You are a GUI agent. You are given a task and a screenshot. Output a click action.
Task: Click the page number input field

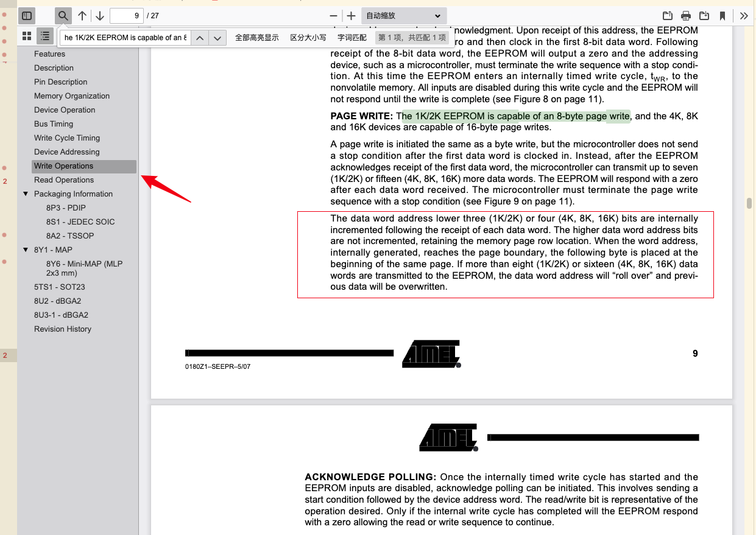[126, 16]
